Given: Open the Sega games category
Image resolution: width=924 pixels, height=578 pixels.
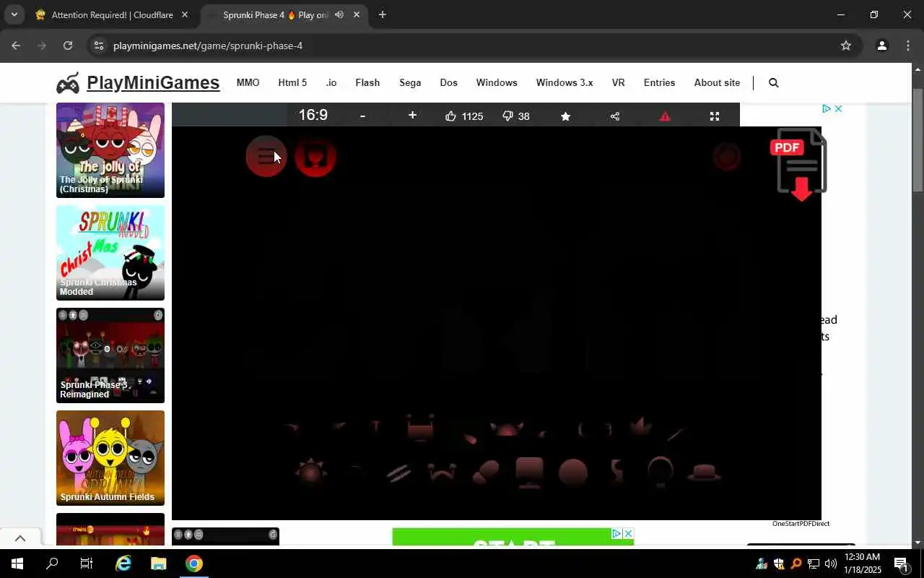Looking at the screenshot, I should tap(410, 82).
